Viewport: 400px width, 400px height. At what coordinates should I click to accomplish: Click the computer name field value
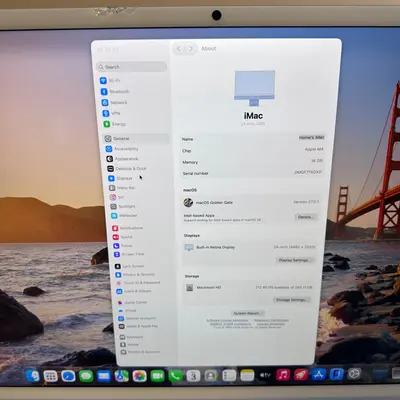tap(311, 138)
